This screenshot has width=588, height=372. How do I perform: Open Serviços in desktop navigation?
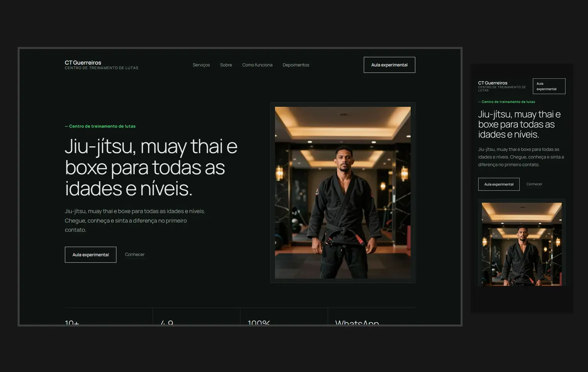click(x=201, y=65)
